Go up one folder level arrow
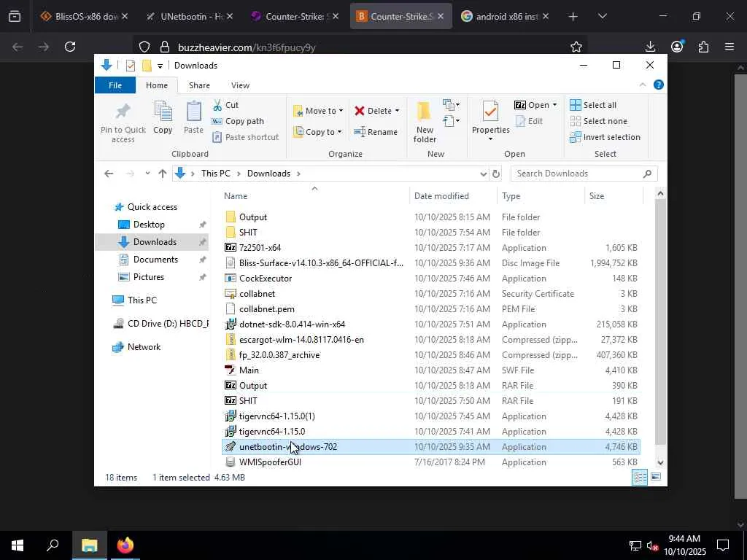The height and width of the screenshot is (560, 747). coord(163,174)
